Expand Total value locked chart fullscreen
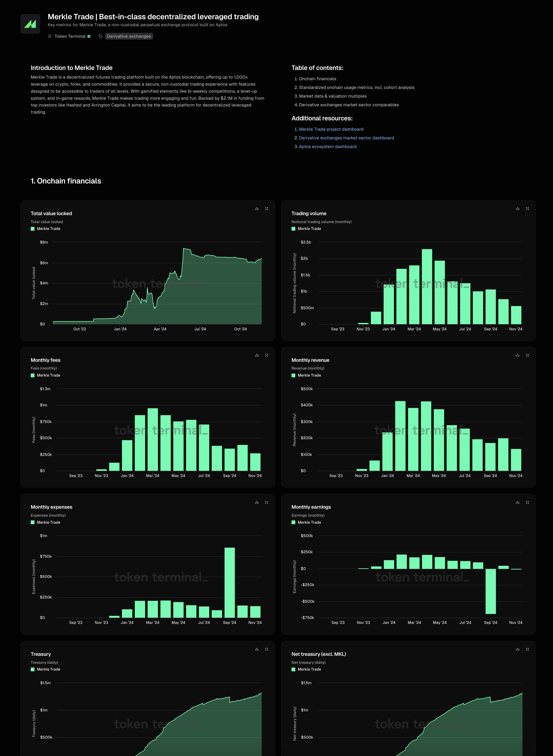The image size is (553, 756). click(x=266, y=209)
